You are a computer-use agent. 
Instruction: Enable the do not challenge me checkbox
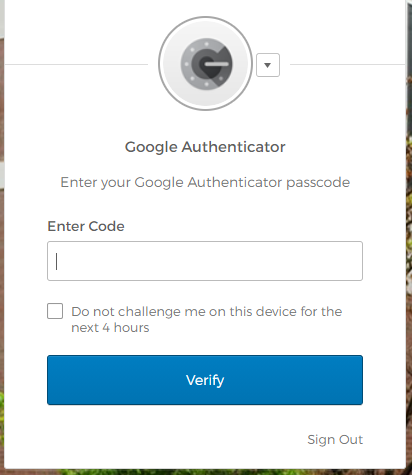tap(55, 311)
